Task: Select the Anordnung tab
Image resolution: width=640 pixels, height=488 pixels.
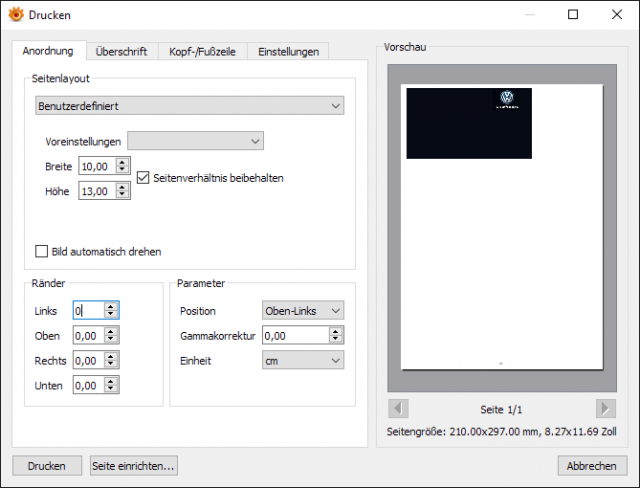Action: pos(48,51)
